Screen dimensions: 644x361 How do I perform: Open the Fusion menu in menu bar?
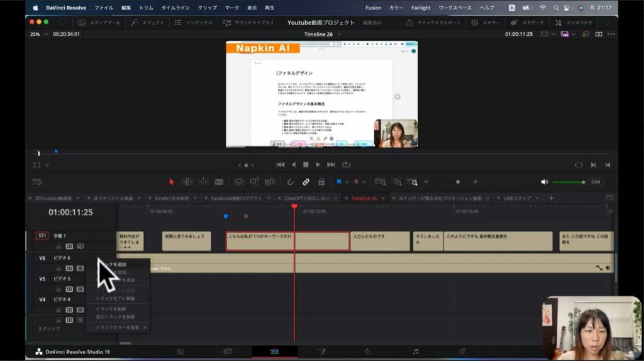pos(373,8)
